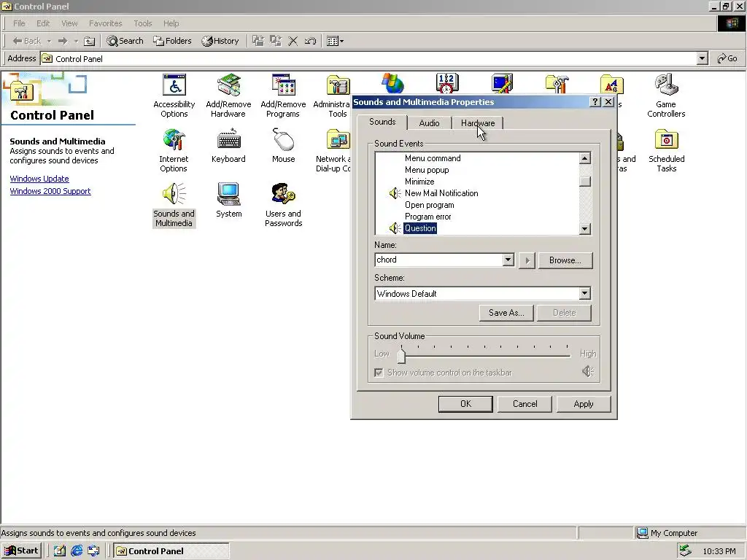Open Forward button history dropdown arrow
The width and height of the screenshot is (747, 560).
(76, 41)
